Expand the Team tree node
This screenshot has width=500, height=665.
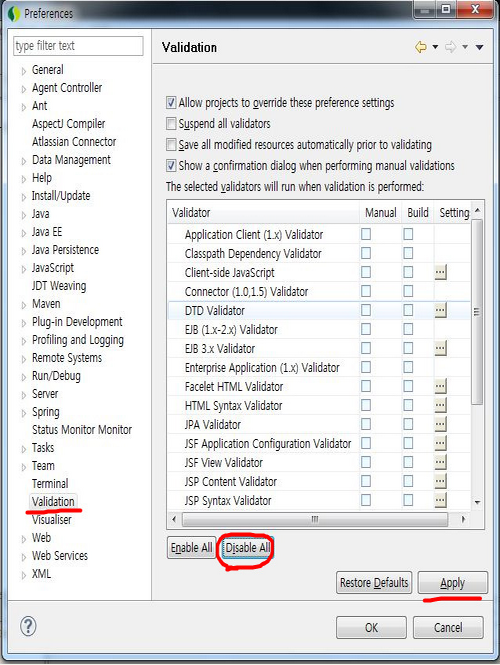24,467
